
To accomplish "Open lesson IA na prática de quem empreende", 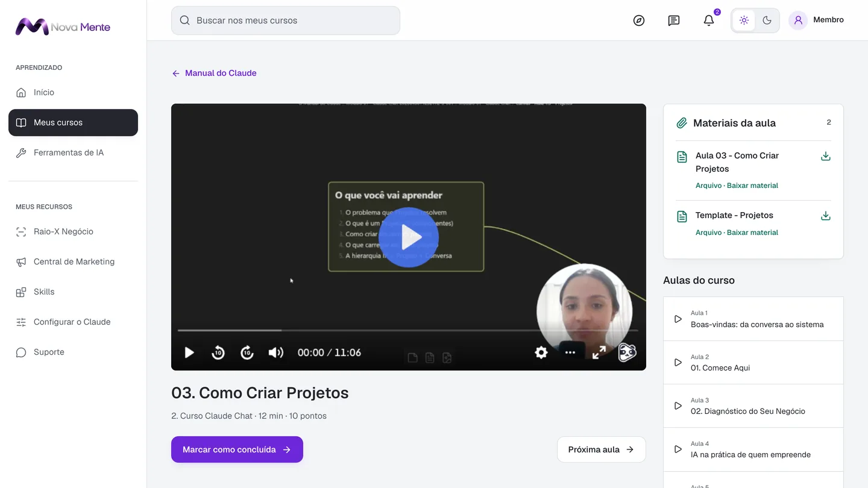I will coord(753,449).
